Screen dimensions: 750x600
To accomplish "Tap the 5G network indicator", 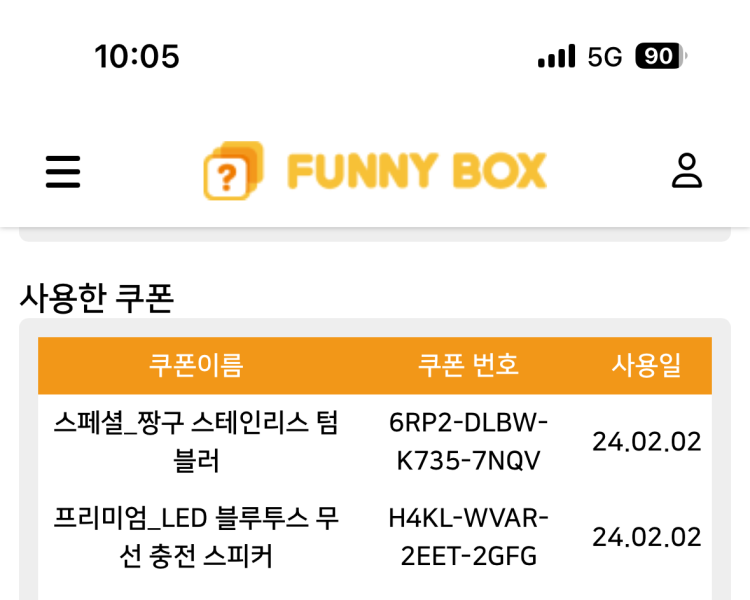I will click(604, 57).
